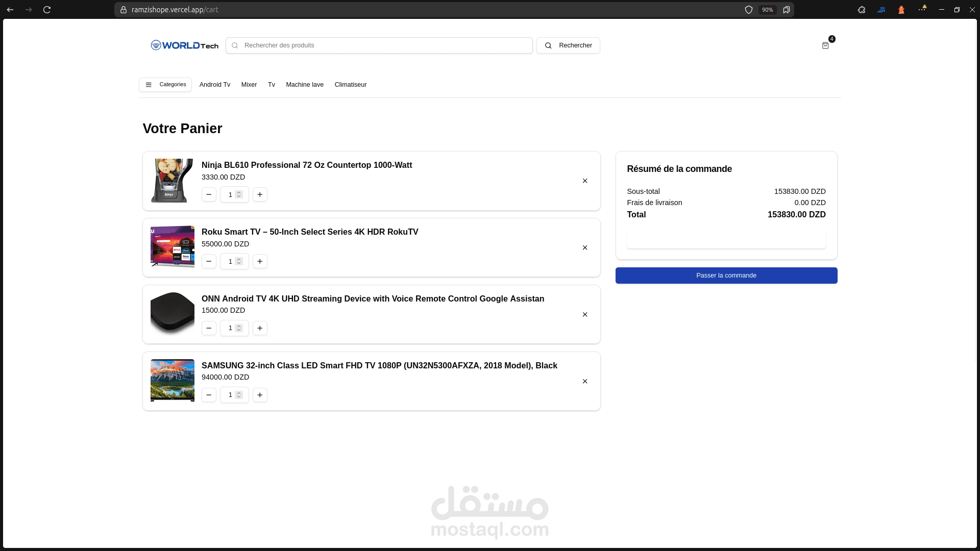Remove Ninja BL610 blender from cart
The height and width of the screenshot is (551, 980).
[585, 181]
